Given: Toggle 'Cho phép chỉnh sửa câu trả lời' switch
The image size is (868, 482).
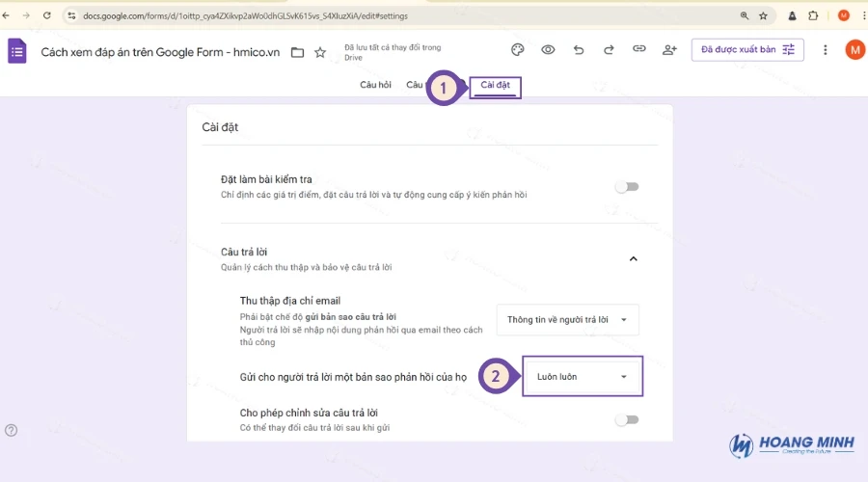Looking at the screenshot, I should 627,420.
